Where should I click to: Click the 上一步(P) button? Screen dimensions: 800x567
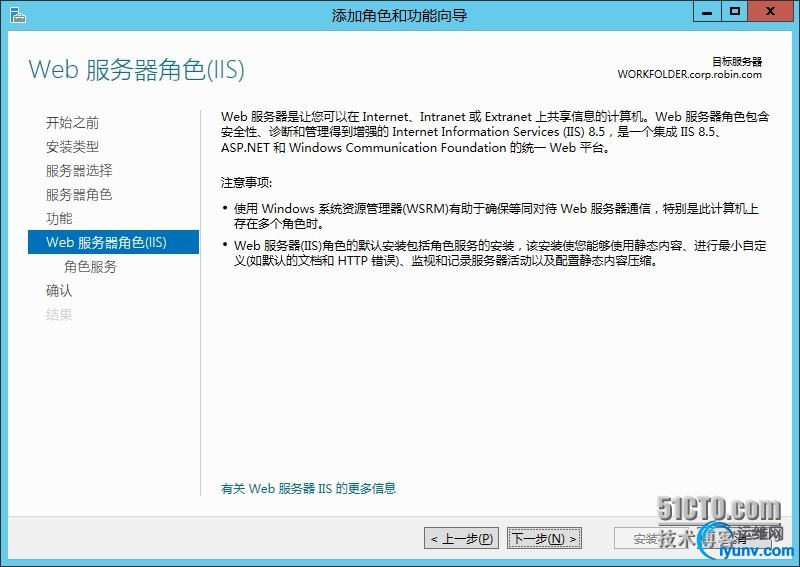461,538
